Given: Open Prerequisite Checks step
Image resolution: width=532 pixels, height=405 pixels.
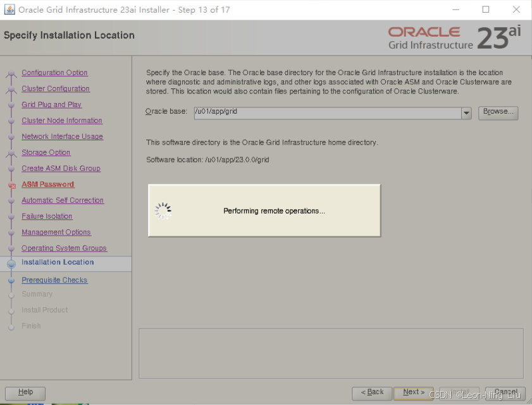Looking at the screenshot, I should [54, 280].
